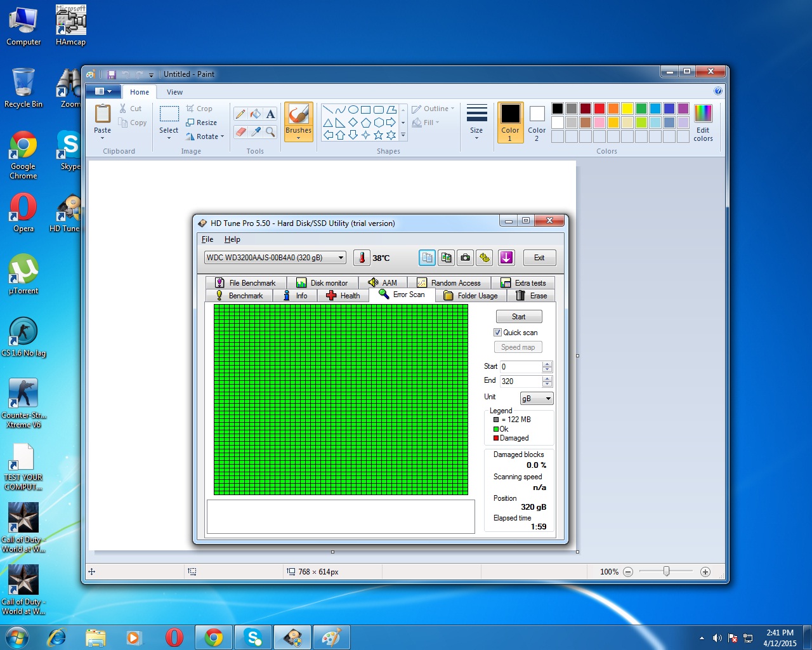
Task: Expand the Brushes dropdown arrow
Action: (x=298, y=138)
